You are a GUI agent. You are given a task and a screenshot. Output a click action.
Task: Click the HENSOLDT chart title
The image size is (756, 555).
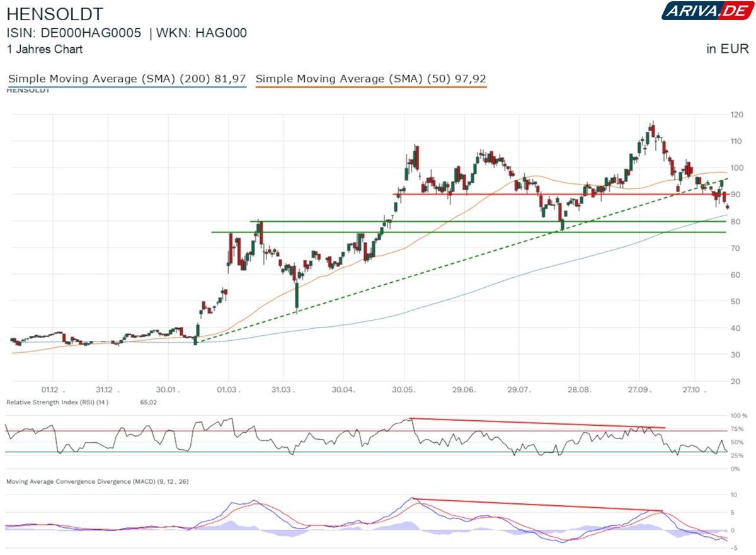pos(55,14)
